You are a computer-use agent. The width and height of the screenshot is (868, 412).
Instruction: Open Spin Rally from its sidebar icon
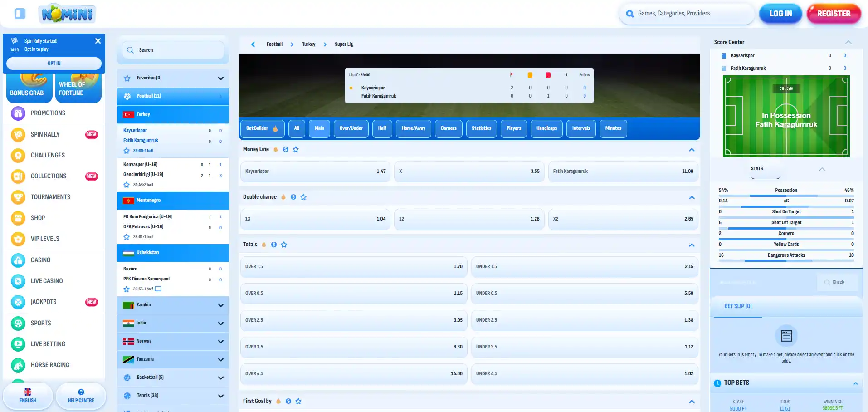[x=18, y=134]
